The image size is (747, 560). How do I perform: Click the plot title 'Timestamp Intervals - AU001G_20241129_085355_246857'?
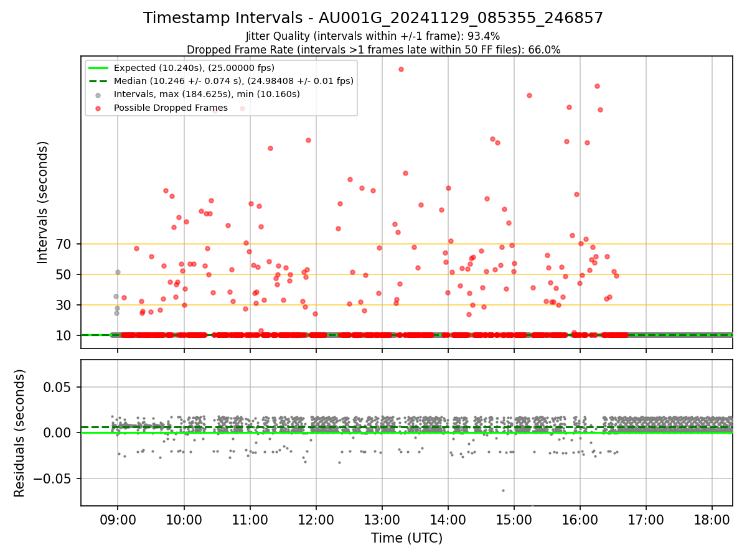(373, 18)
